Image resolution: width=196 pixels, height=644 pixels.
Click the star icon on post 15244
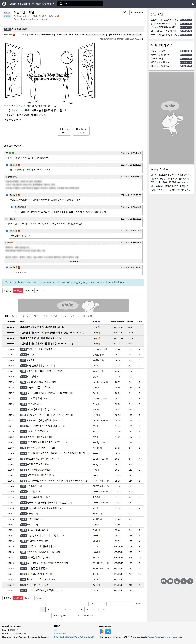[x=29, y=574]
